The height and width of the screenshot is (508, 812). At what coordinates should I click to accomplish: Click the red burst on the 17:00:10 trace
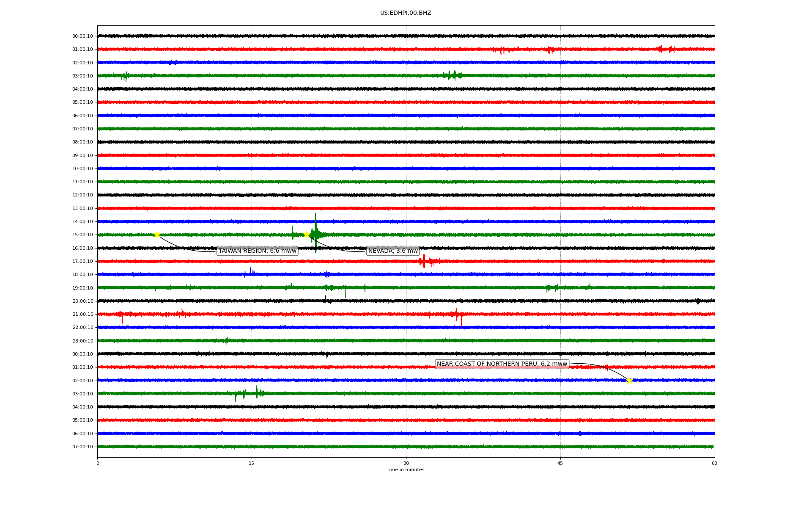(424, 261)
